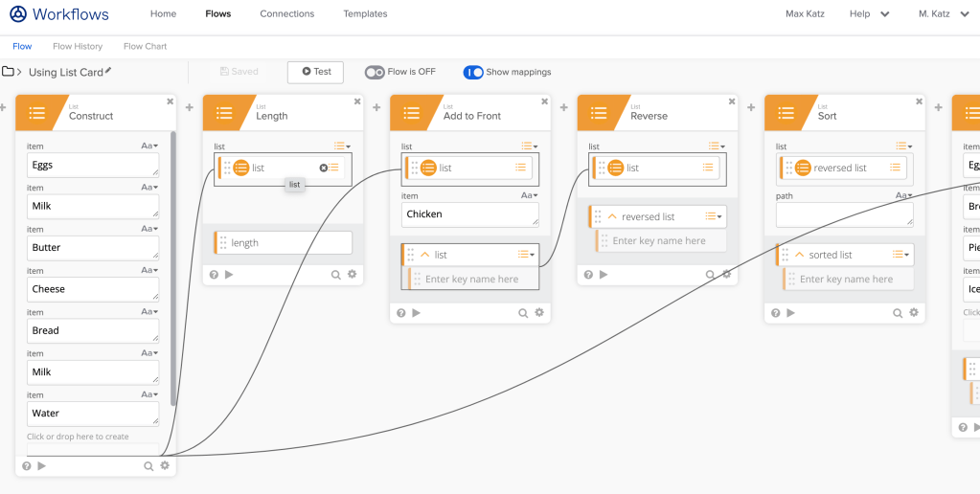
Task: Open the Help dropdown menu
Action: (x=870, y=14)
